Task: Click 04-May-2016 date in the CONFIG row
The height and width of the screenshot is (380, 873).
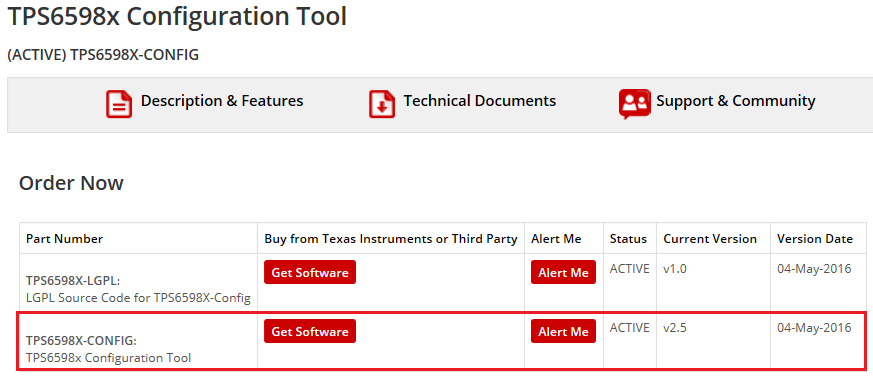Action: click(814, 328)
